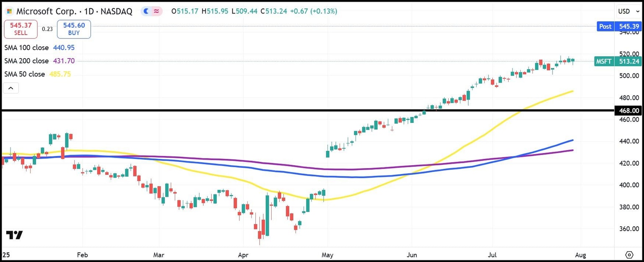Expand the USD menu with its chevron arrow
Image resolution: width=644 pixels, height=262 pixels.
pos(638,11)
